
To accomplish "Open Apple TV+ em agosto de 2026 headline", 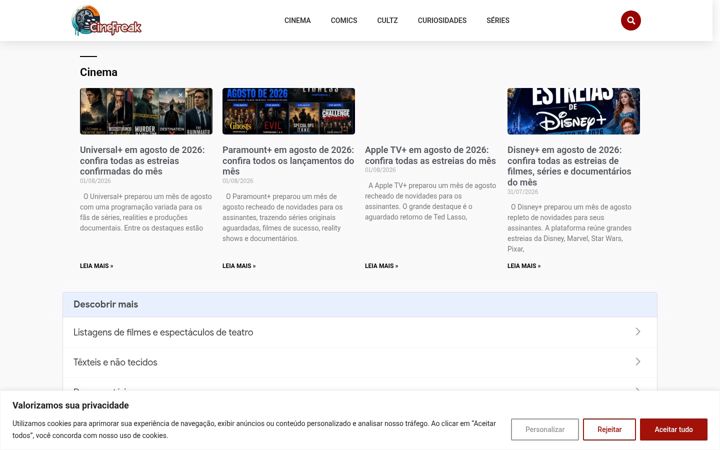I will coord(430,155).
